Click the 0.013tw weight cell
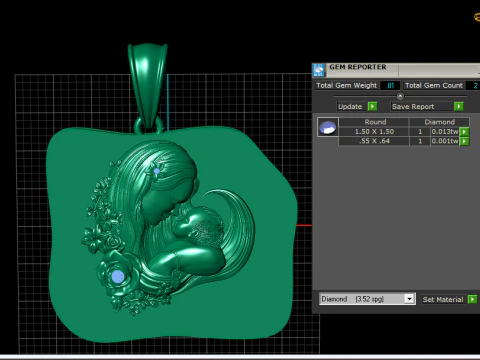The image size is (480, 360). [x=445, y=132]
